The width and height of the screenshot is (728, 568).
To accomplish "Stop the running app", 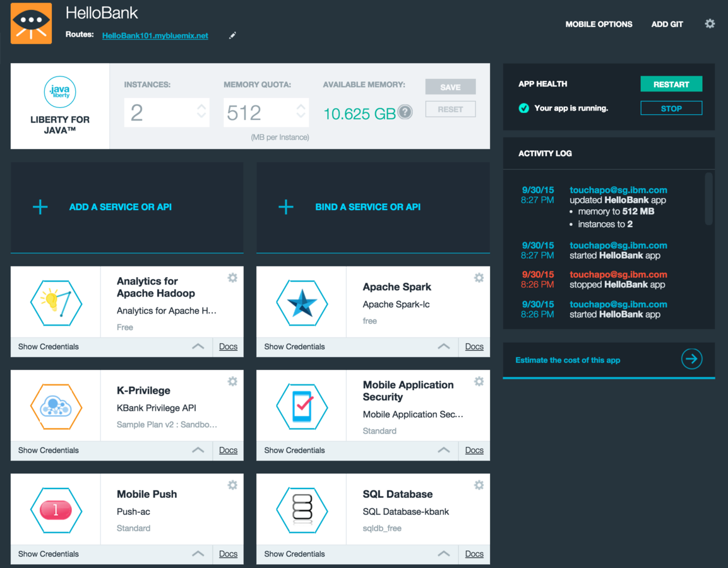I will coord(671,108).
